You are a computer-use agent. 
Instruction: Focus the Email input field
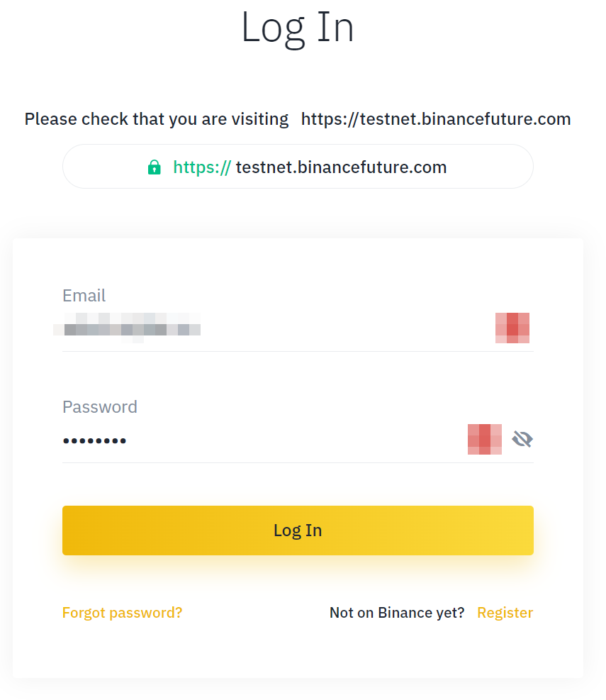(x=276, y=328)
